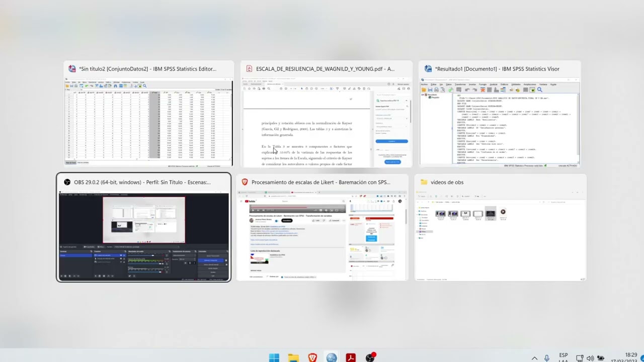Switch to the SPSS Statistics Editor window
Screen dimensions: 644x362
[148, 114]
